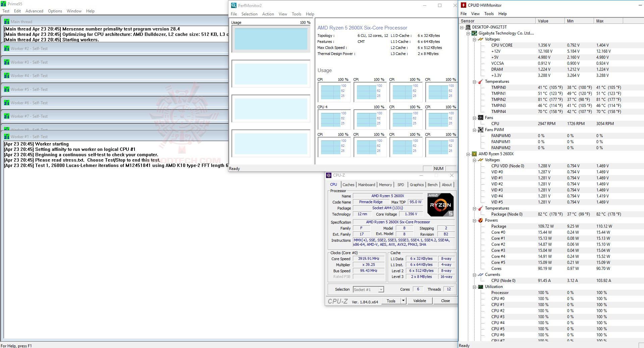The height and width of the screenshot is (348, 644).
Task: Click the Worker #4 Self-Test window icon
Action: point(6,76)
